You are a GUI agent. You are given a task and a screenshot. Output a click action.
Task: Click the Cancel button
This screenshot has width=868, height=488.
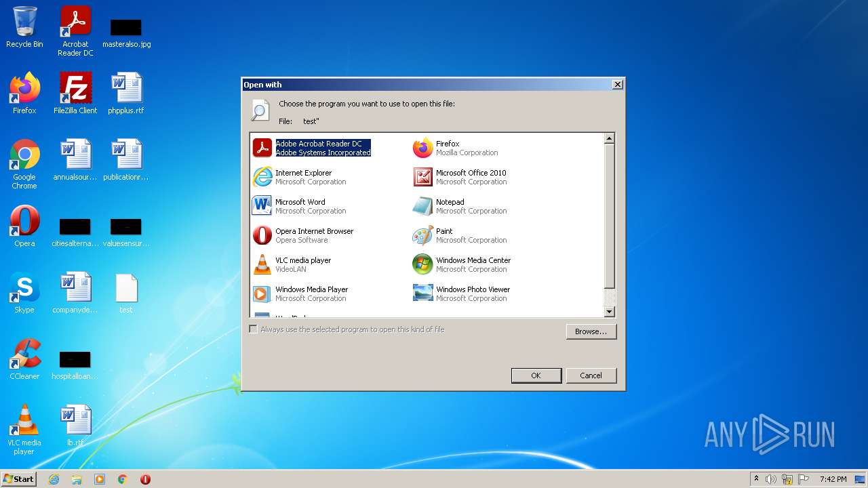click(x=591, y=375)
